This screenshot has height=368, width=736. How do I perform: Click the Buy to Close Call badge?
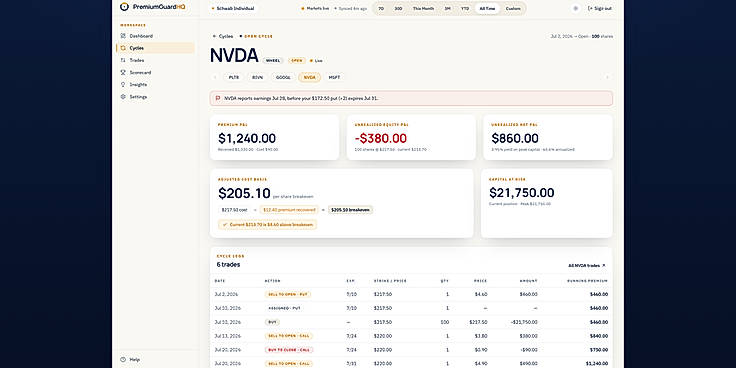[289, 350]
